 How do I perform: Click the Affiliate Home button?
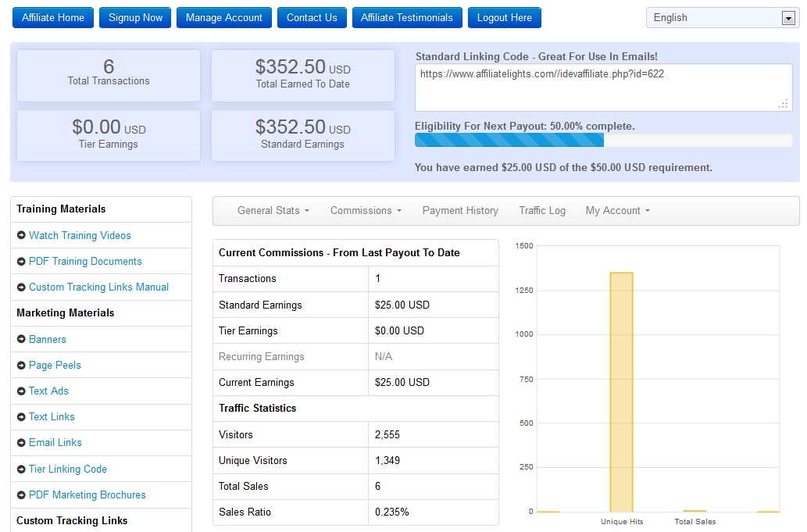coord(53,18)
